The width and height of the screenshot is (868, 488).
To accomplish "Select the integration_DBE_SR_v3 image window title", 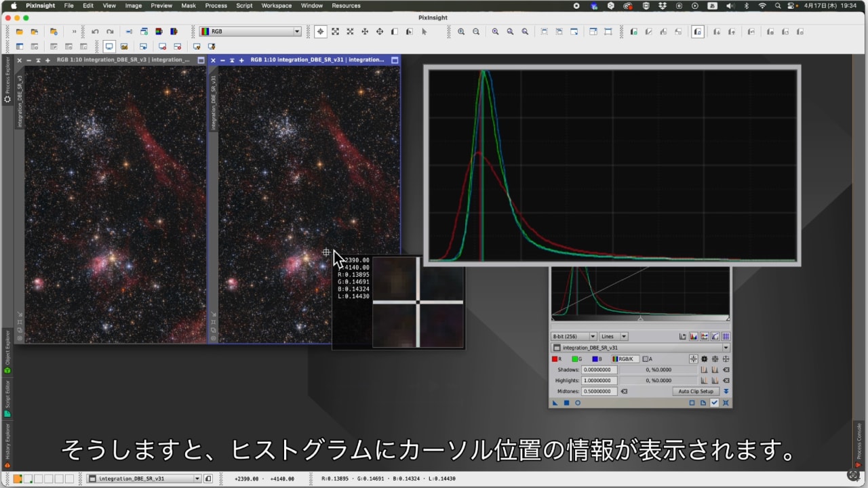I will (123, 60).
